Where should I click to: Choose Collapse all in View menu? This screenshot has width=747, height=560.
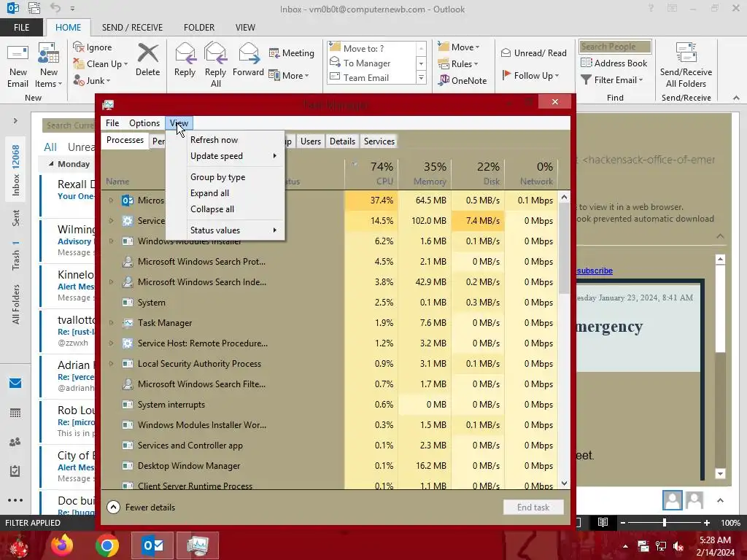pos(225,209)
